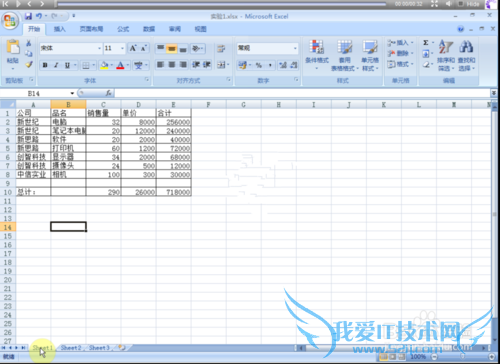Screen dimensions: 500x364
Task: Open Sort and Filter menu
Action: pyautogui.click(x=446, y=55)
